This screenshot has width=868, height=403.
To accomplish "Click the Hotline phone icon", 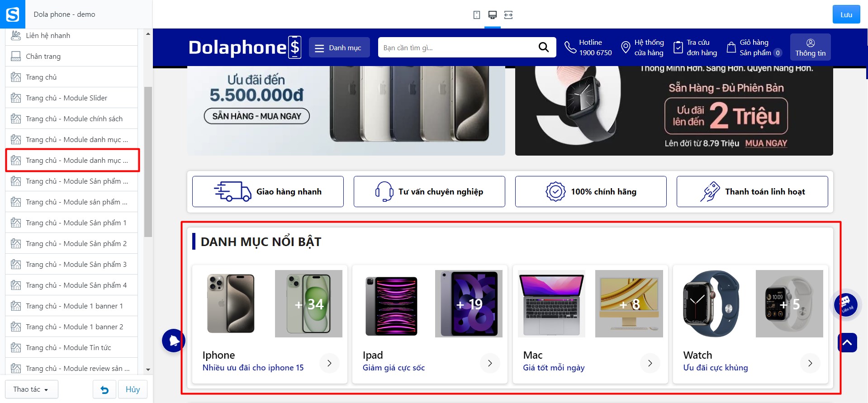I will (570, 47).
